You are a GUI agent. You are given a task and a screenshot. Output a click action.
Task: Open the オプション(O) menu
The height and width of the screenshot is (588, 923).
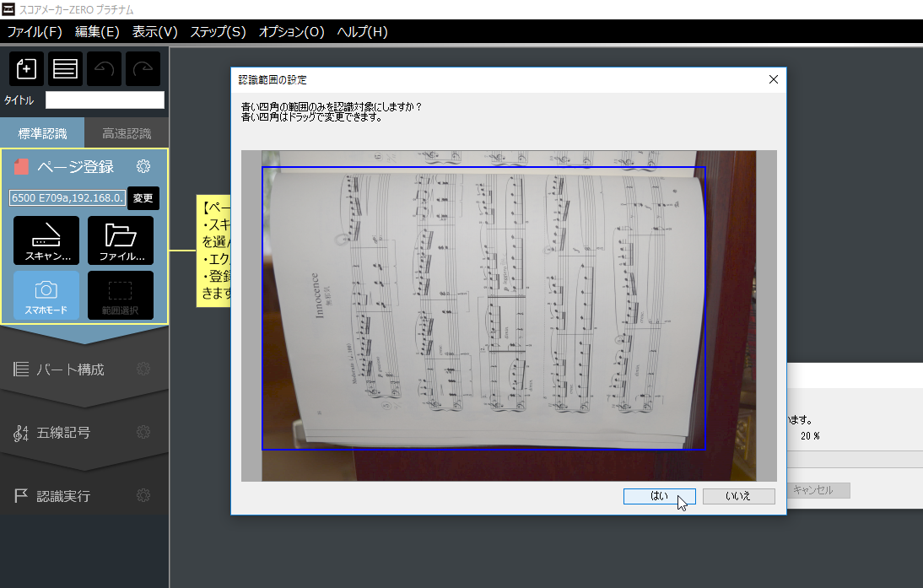(291, 32)
